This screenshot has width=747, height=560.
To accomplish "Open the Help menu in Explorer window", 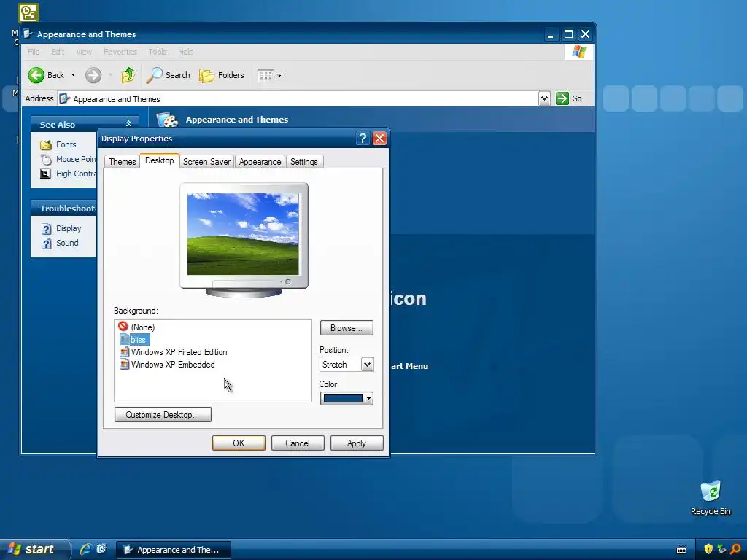I will click(186, 52).
